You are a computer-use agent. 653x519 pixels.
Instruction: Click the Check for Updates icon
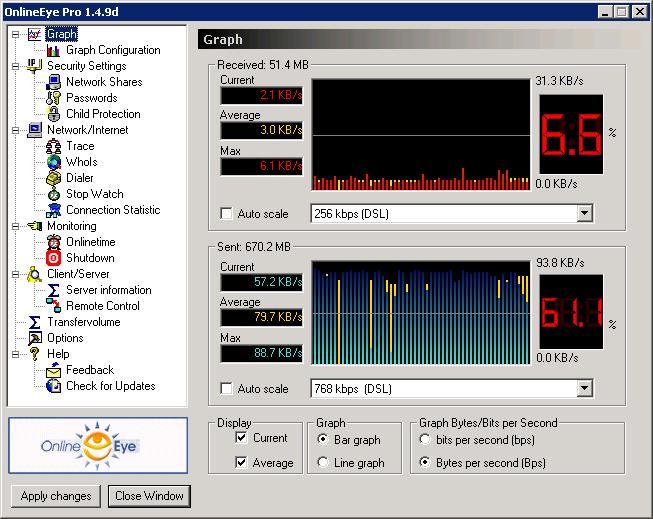[53, 386]
